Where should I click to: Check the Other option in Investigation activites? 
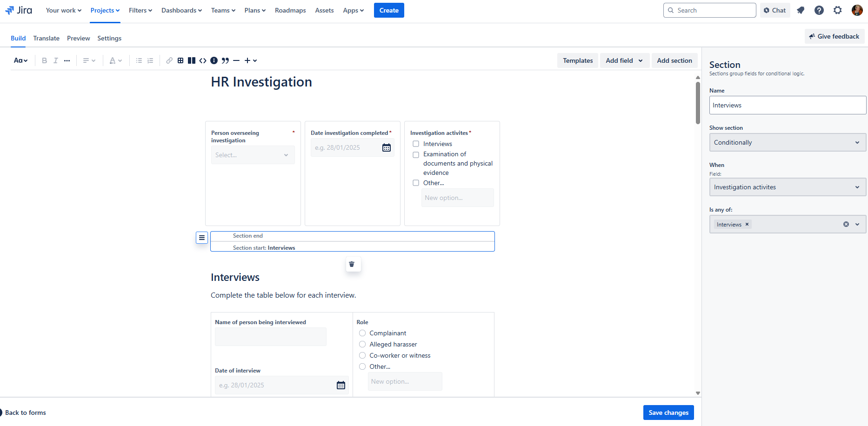click(x=415, y=183)
